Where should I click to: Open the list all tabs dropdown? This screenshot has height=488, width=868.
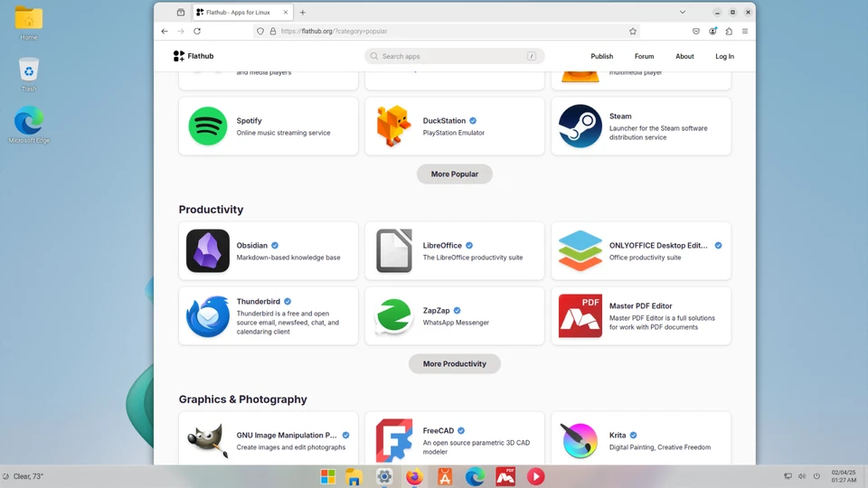683,12
